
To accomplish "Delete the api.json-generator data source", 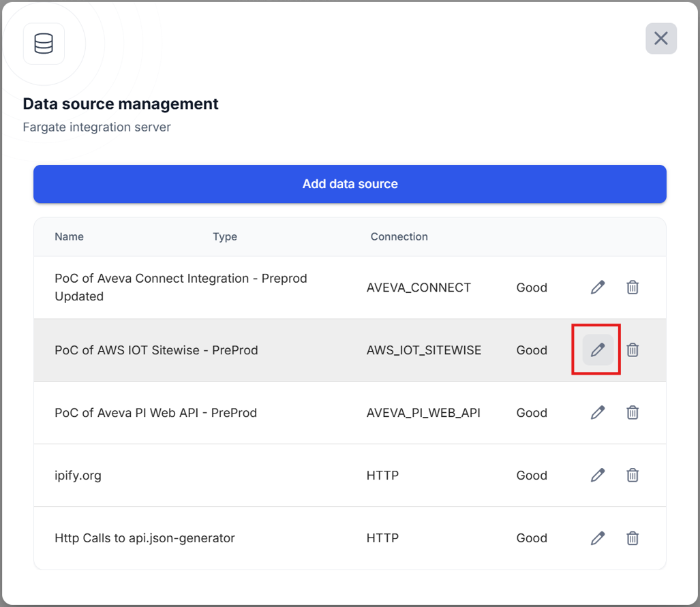I will click(633, 538).
